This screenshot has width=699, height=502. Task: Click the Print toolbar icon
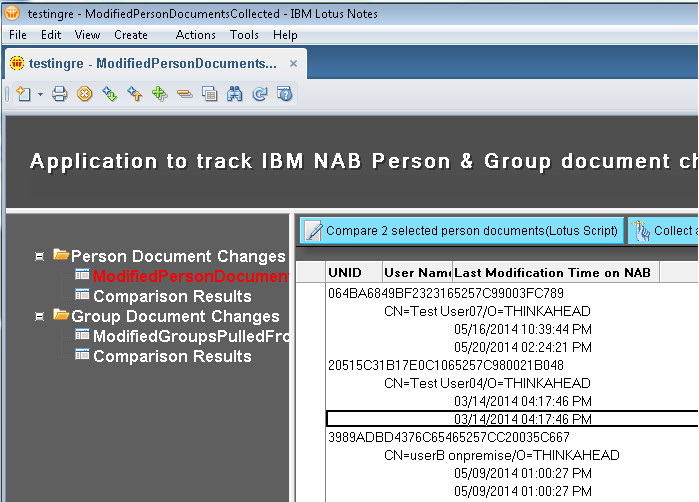pyautogui.click(x=59, y=94)
